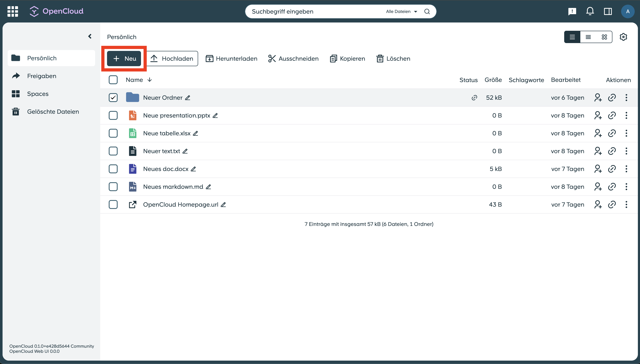Rename Neue tabelle.xlsx with pencil icon
Screen dimensions: 640x364
(x=195, y=133)
